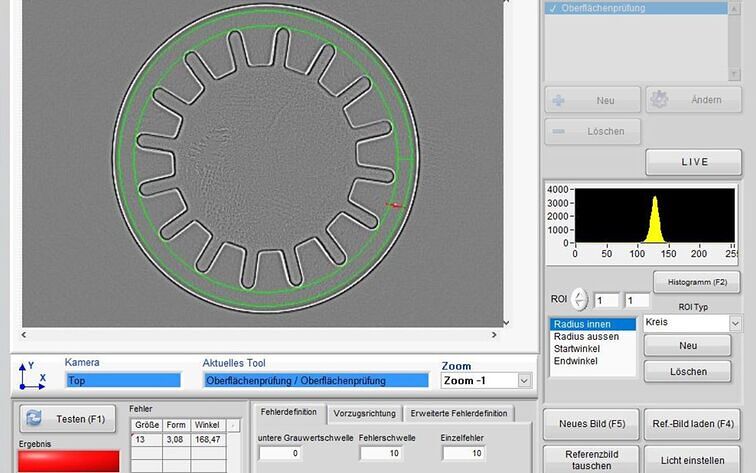Click the untere Grauwertschwelle input field

(280, 453)
